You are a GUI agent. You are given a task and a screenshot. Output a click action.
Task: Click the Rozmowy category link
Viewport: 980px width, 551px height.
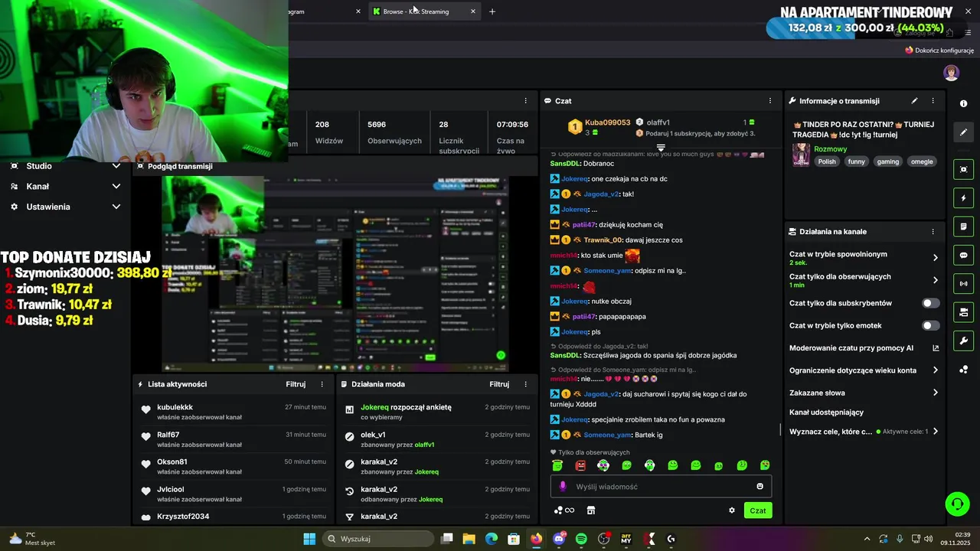click(831, 149)
